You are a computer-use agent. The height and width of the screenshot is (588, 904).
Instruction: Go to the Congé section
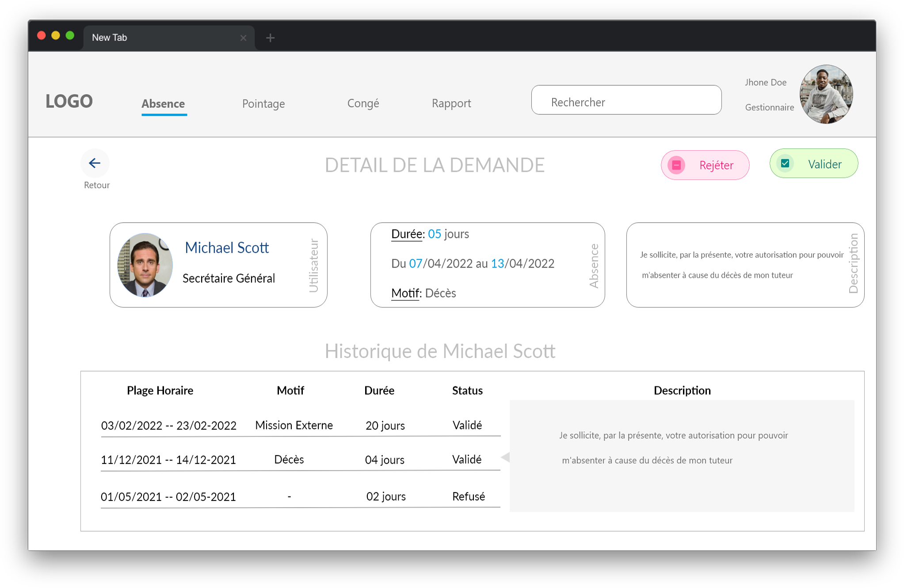point(363,103)
